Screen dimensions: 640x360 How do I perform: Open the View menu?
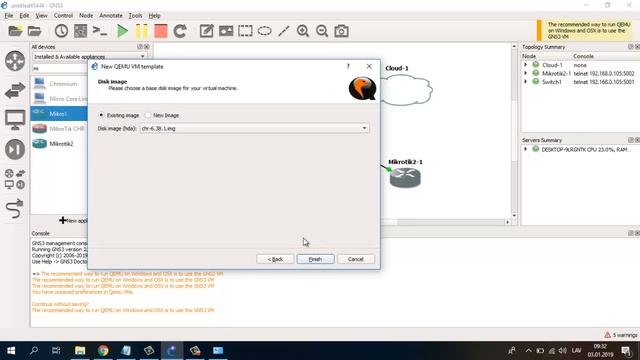click(41, 16)
